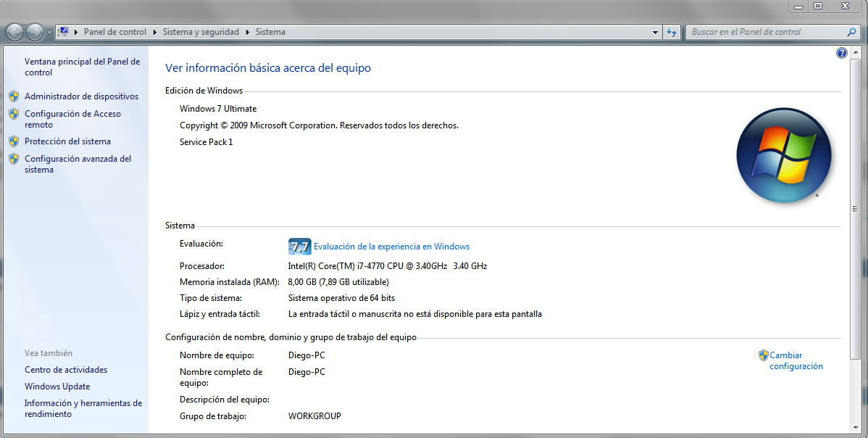Click the Service Pack 1 text
The image size is (868, 438).
[206, 141]
